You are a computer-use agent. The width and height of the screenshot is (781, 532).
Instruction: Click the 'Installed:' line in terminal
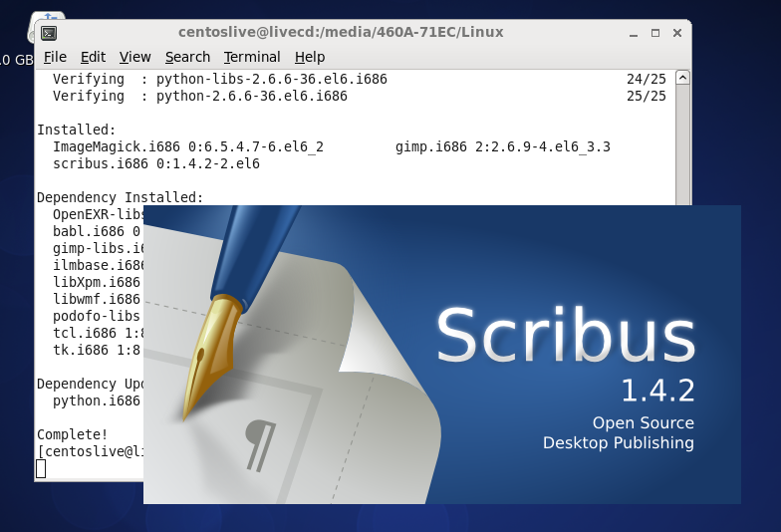(x=76, y=130)
